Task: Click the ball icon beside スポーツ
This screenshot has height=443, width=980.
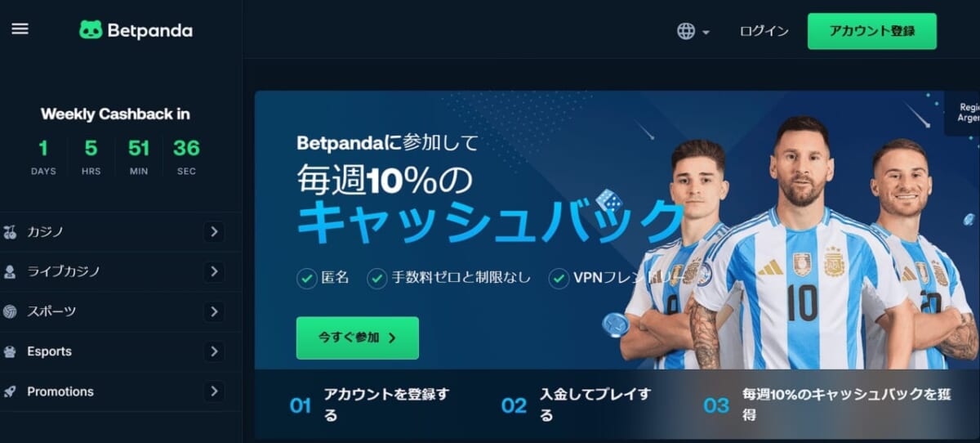Action: pyautogui.click(x=10, y=311)
